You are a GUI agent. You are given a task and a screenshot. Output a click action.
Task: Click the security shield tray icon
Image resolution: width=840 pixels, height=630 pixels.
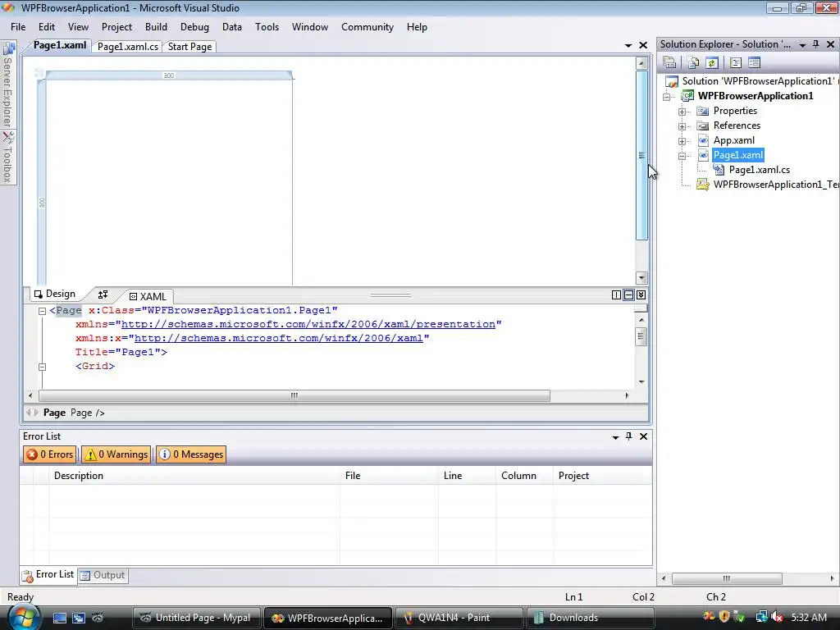pyautogui.click(x=724, y=617)
